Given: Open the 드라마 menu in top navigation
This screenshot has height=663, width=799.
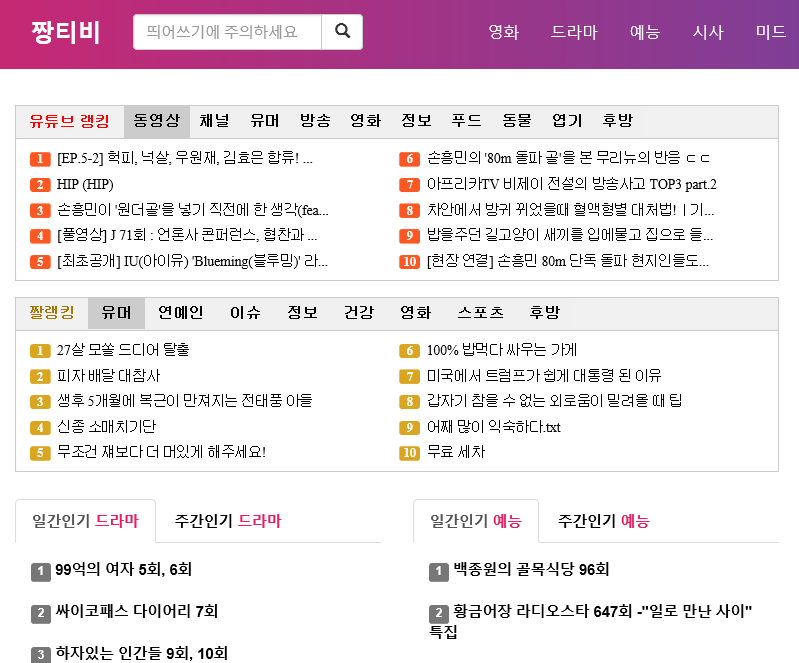Looking at the screenshot, I should click(x=574, y=32).
